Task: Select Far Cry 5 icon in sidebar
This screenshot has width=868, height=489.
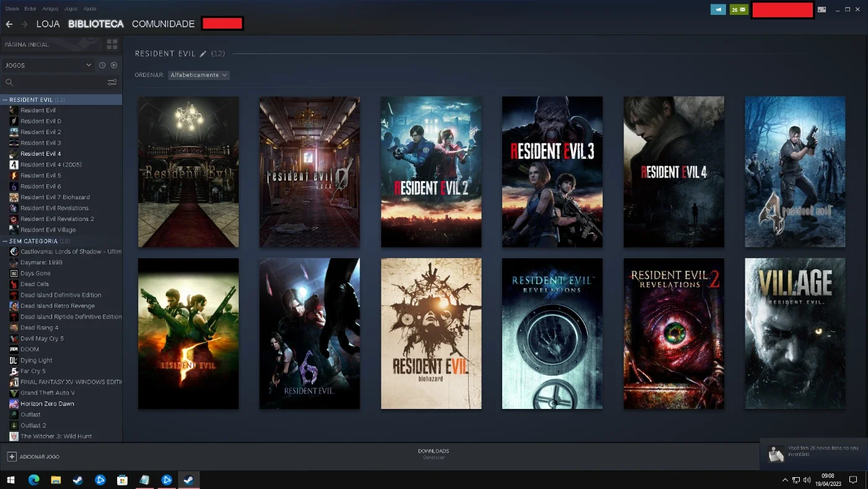Action: click(14, 371)
